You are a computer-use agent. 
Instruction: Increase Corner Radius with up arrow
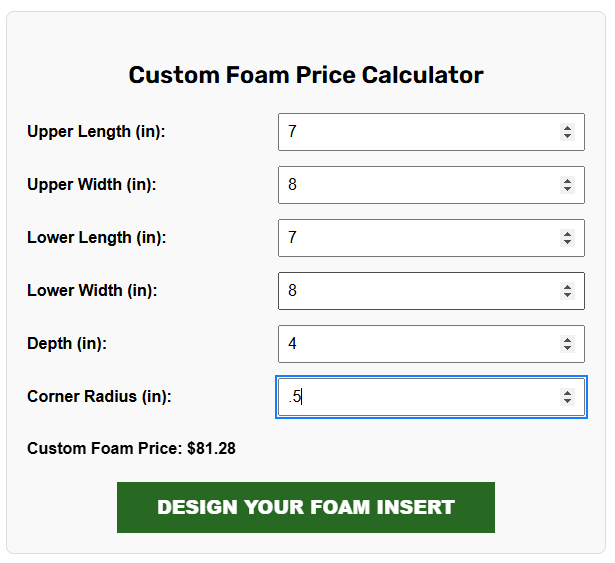tap(567, 393)
